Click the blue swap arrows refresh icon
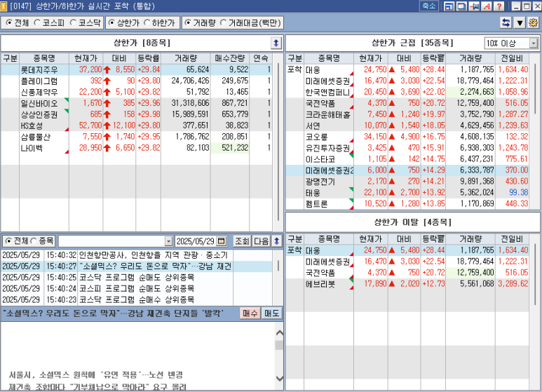Image resolution: width=542 pixels, height=392 pixels. [x=506, y=23]
